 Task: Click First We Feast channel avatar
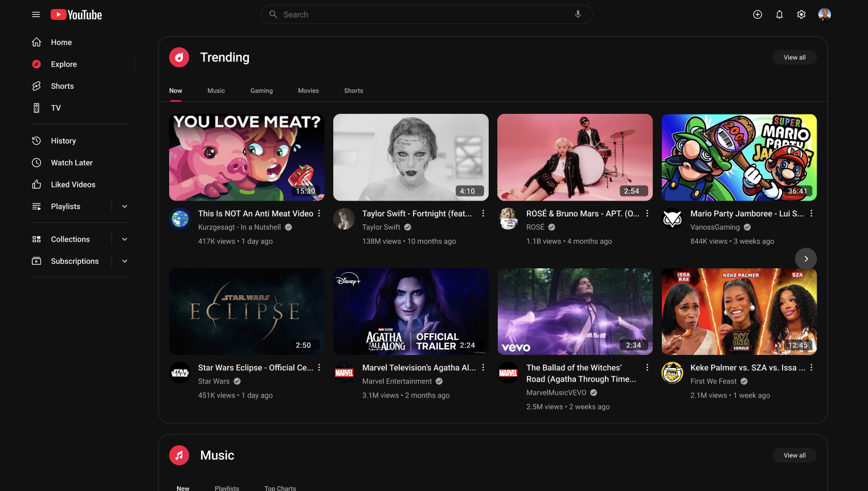[672, 373]
